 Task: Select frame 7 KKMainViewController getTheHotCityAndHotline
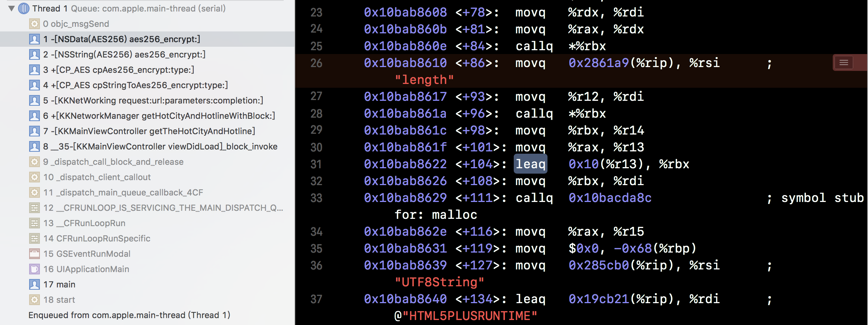pos(149,131)
